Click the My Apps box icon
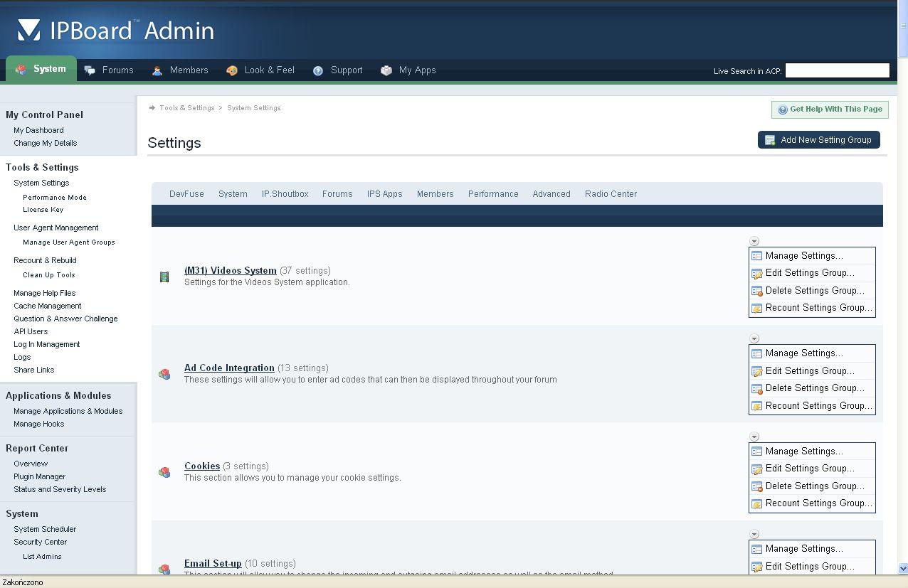This screenshot has height=588, width=908. click(x=386, y=70)
